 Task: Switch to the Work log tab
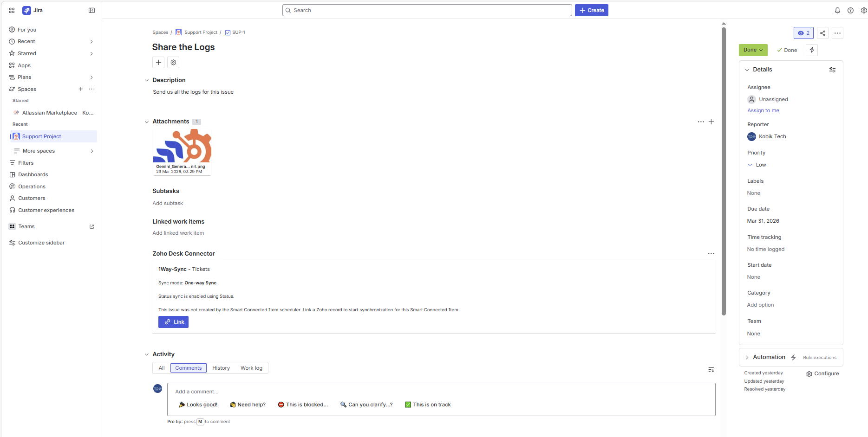[251, 368]
